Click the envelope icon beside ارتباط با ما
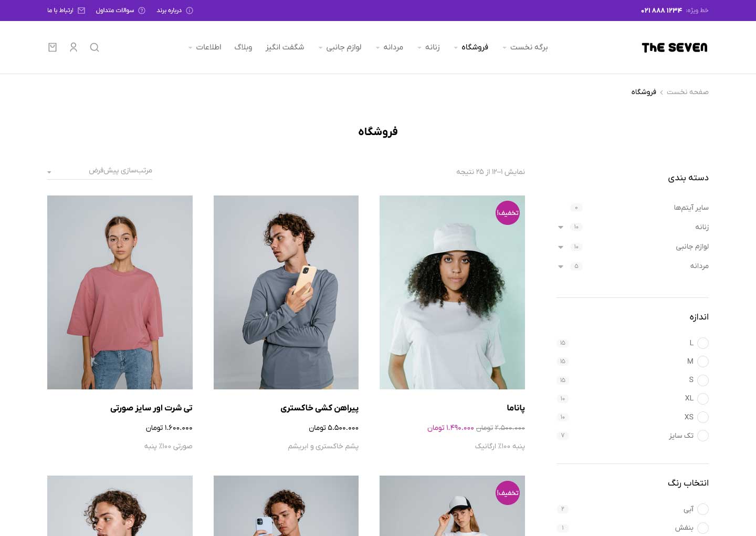The width and height of the screenshot is (756, 536). 81,11
